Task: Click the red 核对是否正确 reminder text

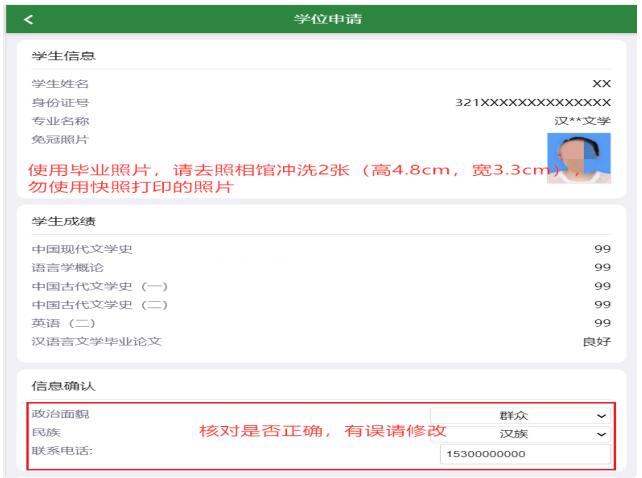Action: [x=322, y=430]
